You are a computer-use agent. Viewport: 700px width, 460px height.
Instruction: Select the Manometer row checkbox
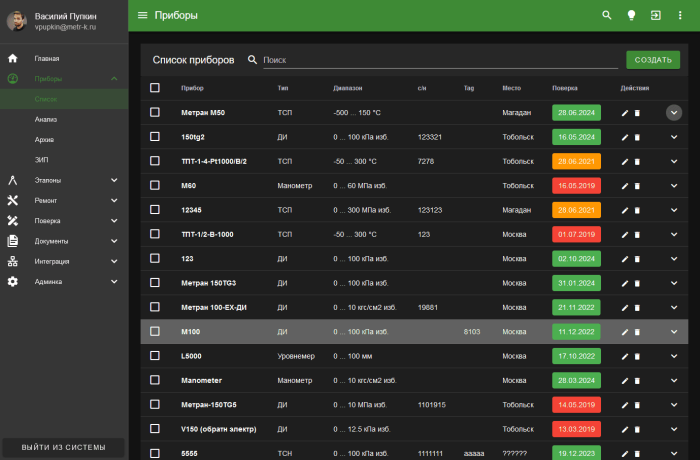(155, 380)
